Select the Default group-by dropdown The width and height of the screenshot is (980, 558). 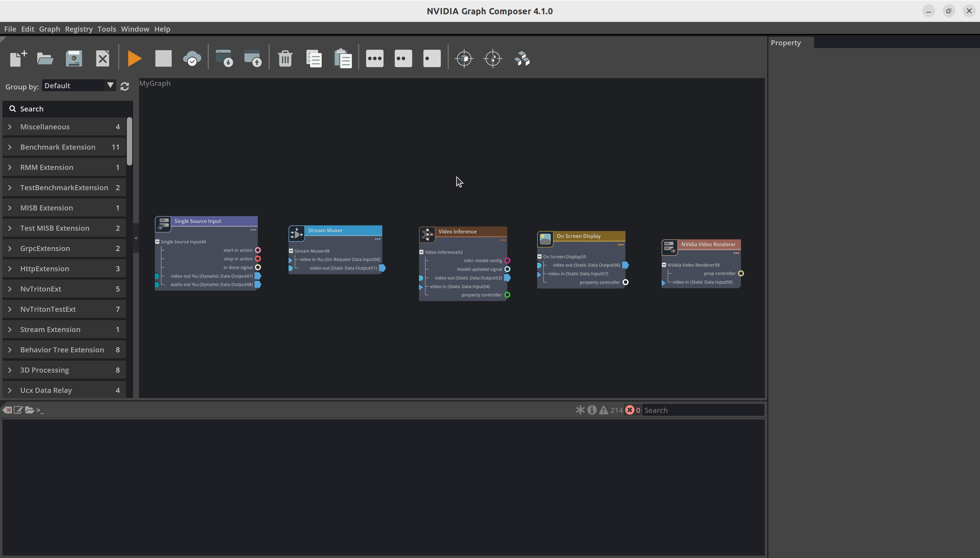pos(77,85)
